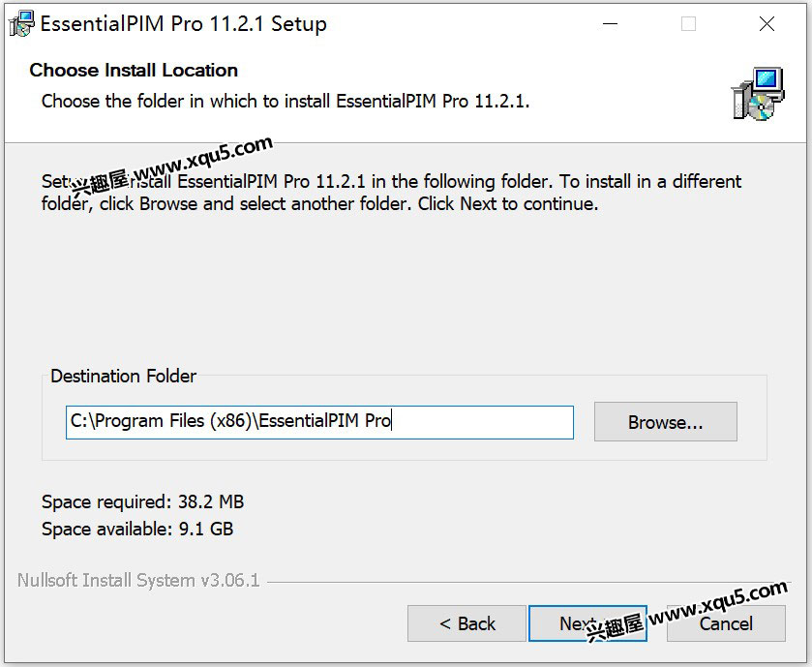The image size is (812, 667).
Task: Cancel the EssentialPIM setup
Action: pos(726,623)
